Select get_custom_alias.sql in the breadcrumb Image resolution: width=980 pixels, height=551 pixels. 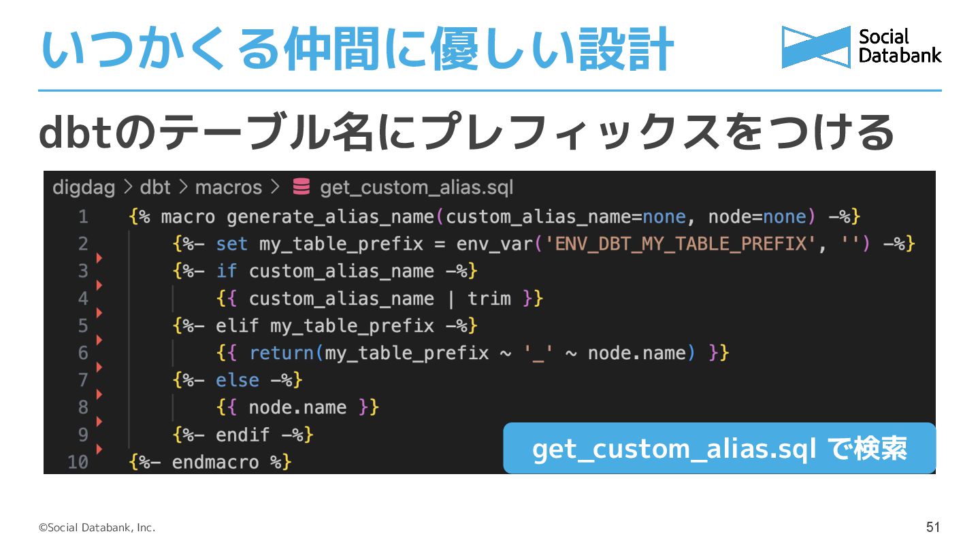pos(416,188)
